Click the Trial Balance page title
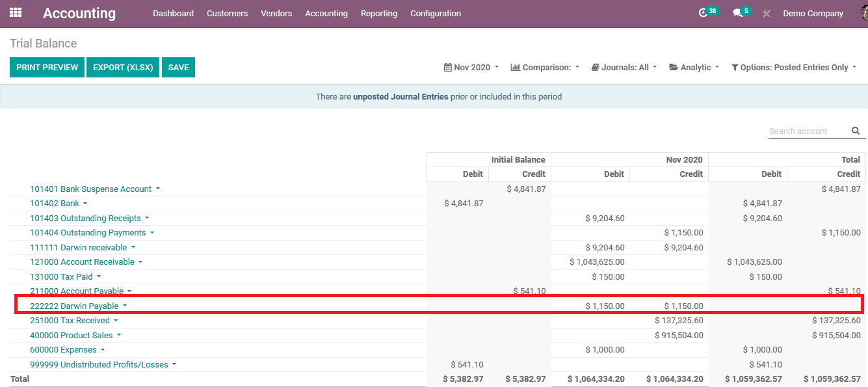The width and height of the screenshot is (868, 387). tap(43, 44)
